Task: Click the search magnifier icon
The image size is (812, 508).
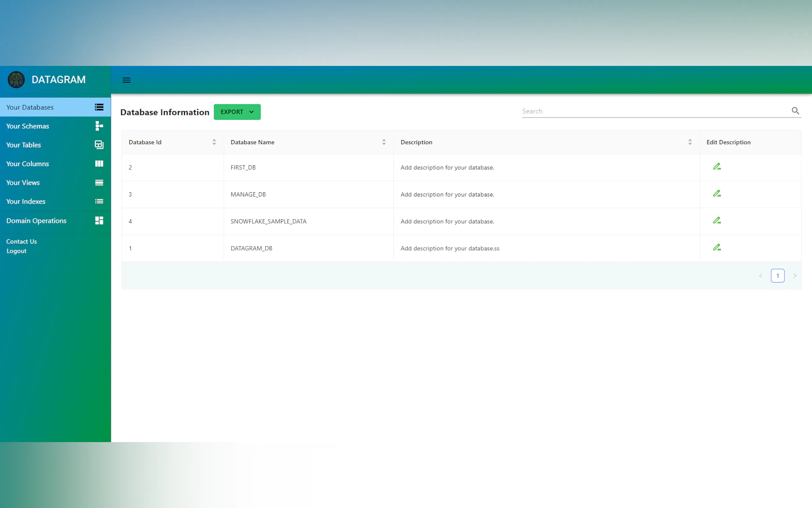Action: click(795, 111)
